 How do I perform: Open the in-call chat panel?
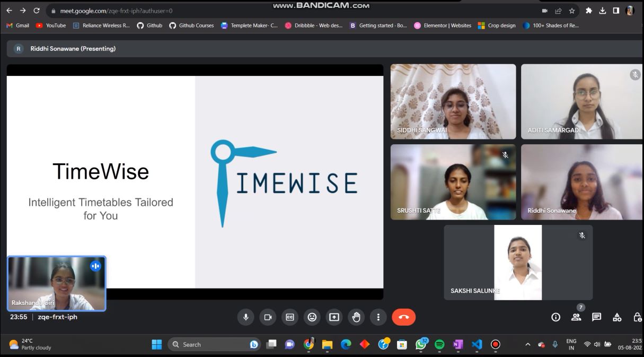[596, 317]
